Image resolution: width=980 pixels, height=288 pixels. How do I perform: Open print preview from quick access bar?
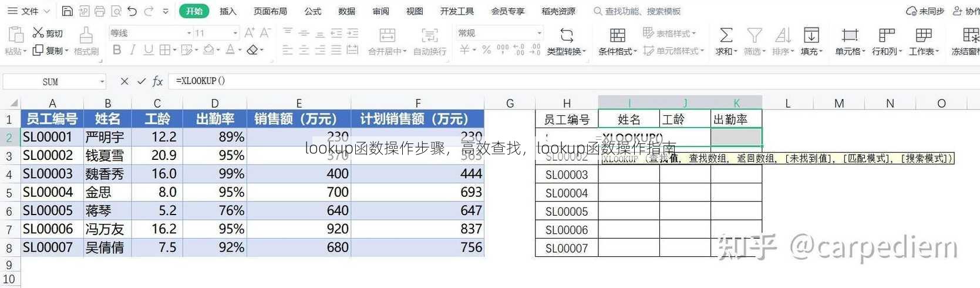pos(116,11)
